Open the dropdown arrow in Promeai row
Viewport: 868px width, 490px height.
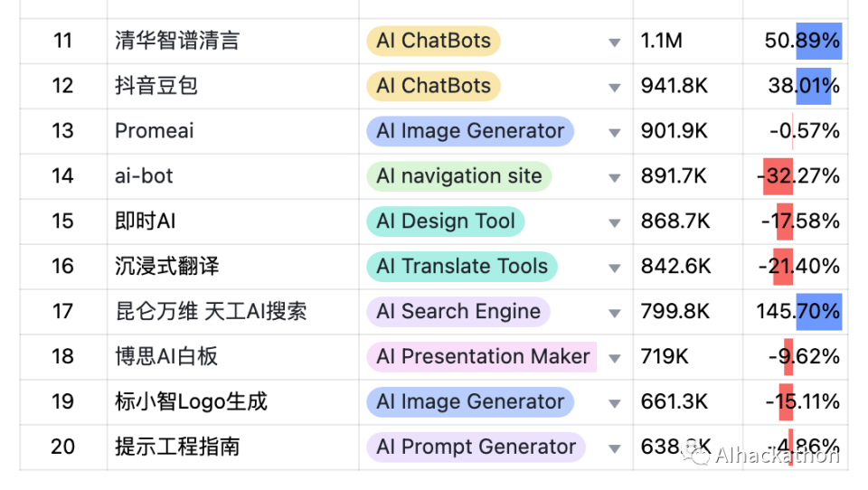click(615, 133)
